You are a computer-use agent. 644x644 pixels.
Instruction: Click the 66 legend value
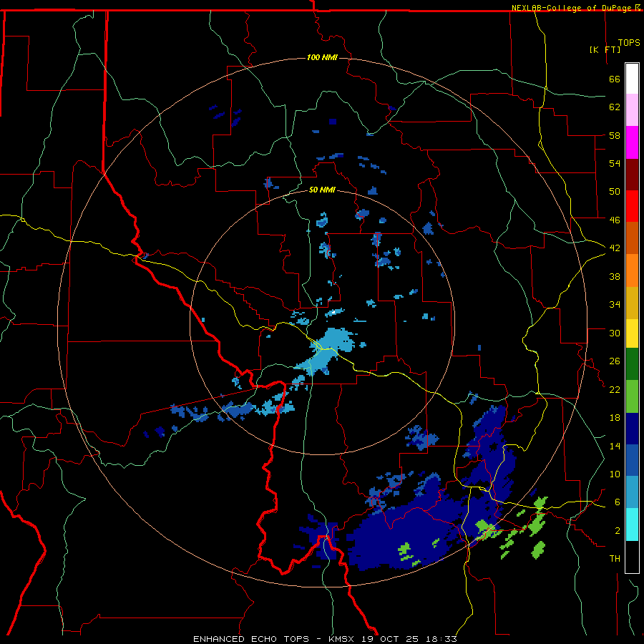click(615, 79)
